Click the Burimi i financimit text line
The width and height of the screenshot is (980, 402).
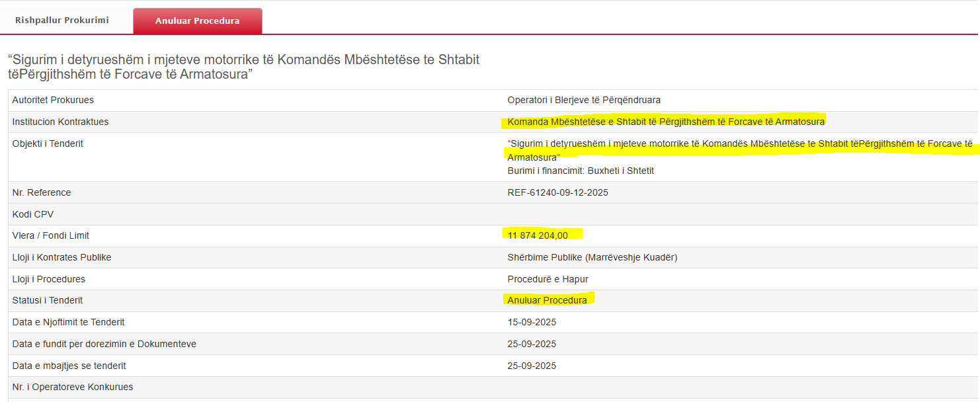click(x=581, y=171)
